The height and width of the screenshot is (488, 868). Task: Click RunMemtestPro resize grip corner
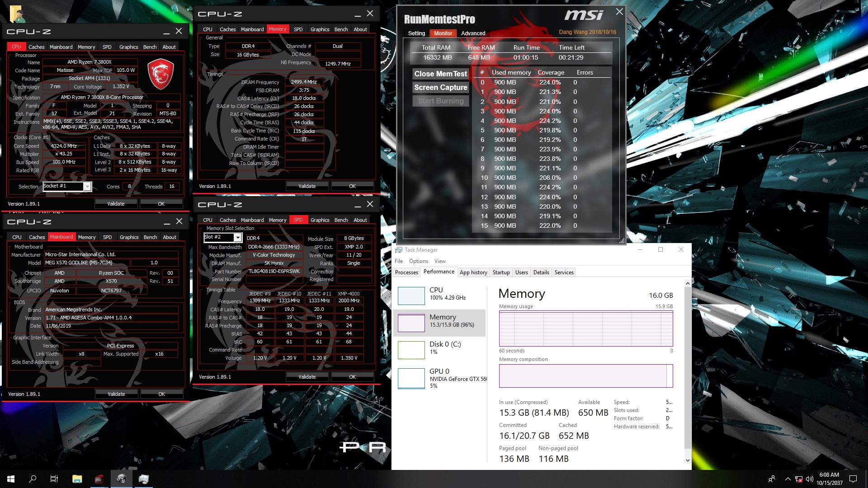[x=622, y=241]
